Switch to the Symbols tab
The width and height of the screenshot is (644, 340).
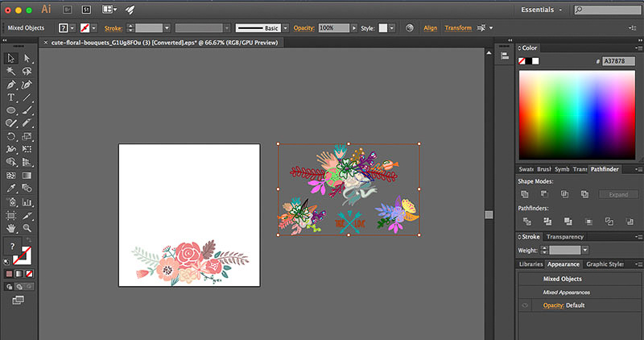point(562,169)
